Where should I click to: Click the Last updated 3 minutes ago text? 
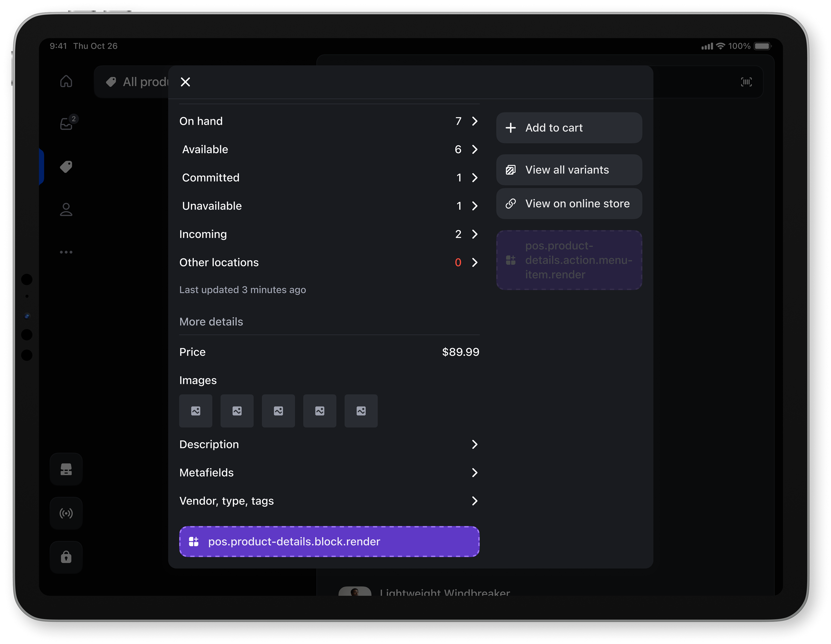point(242,290)
